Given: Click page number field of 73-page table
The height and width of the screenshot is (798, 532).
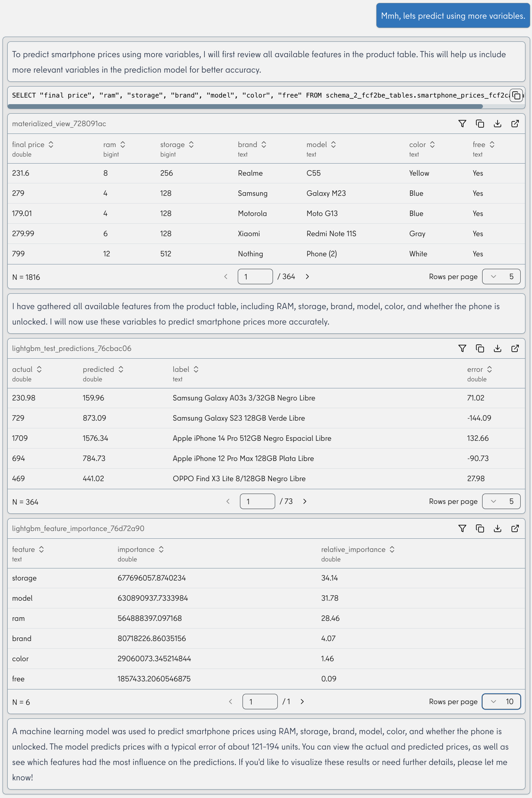Looking at the screenshot, I should (258, 501).
